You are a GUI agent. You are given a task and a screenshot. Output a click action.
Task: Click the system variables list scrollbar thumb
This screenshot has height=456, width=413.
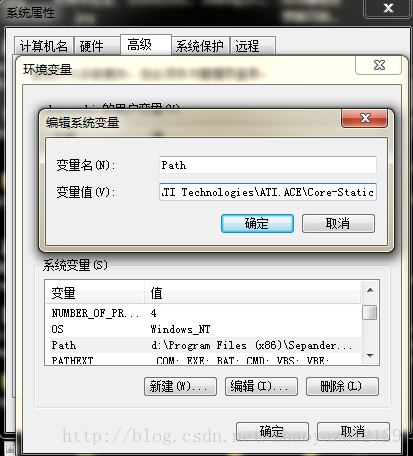[370, 313]
